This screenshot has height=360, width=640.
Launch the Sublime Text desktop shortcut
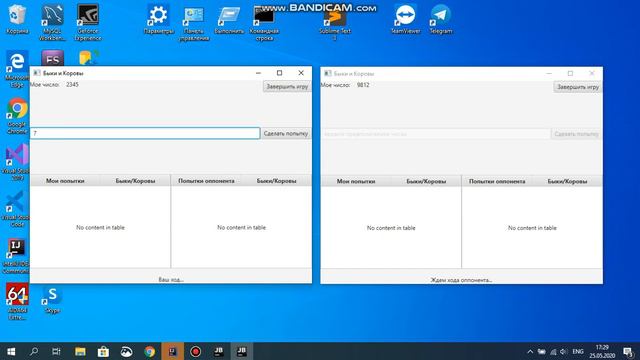tap(335, 24)
